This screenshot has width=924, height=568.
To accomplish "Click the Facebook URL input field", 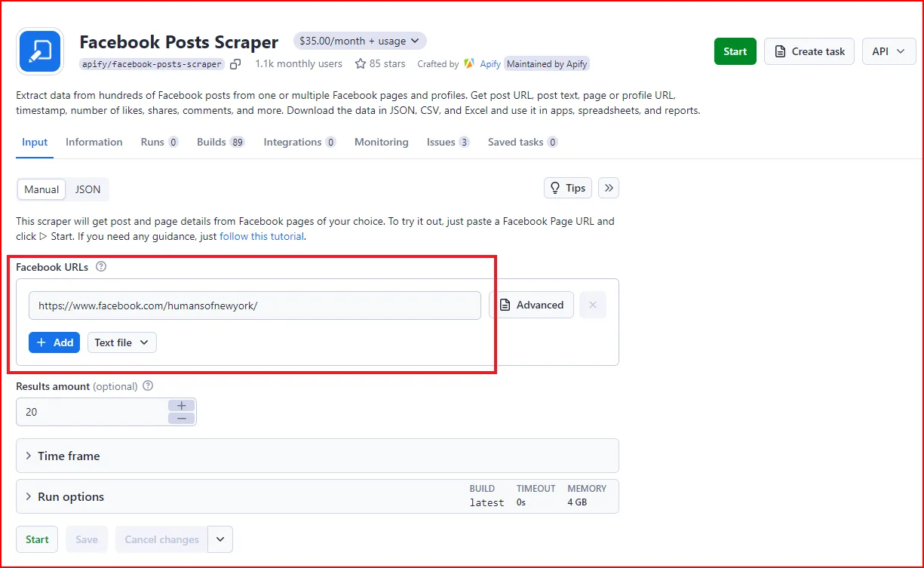I will coord(255,305).
